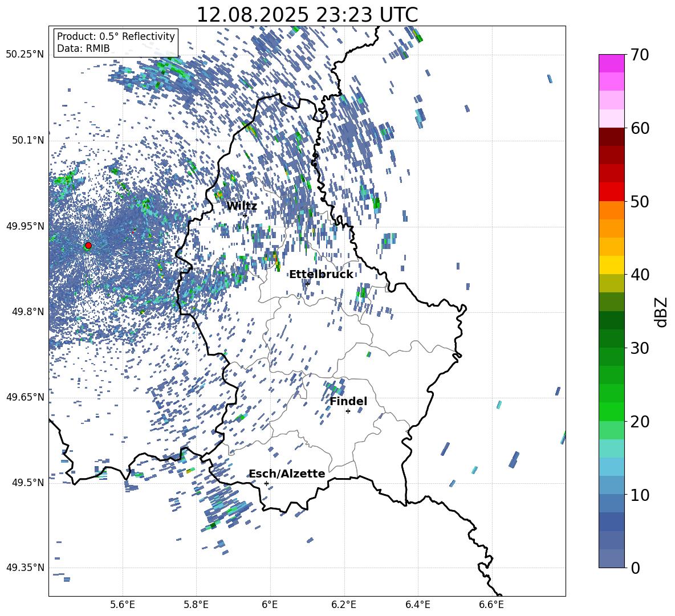Click the 60 tick on the colorbar
The height and width of the screenshot is (616, 675).
pos(640,128)
